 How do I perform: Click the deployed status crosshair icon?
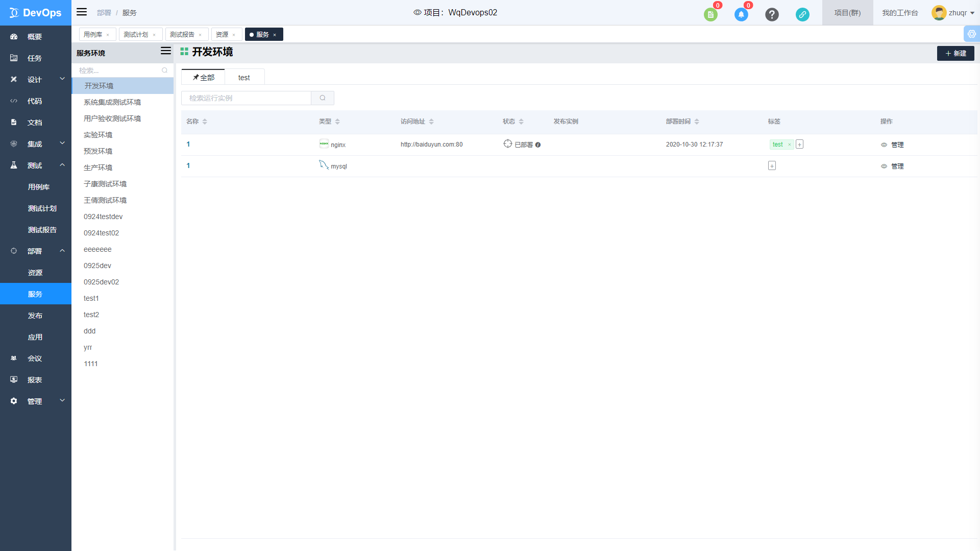[x=507, y=143]
